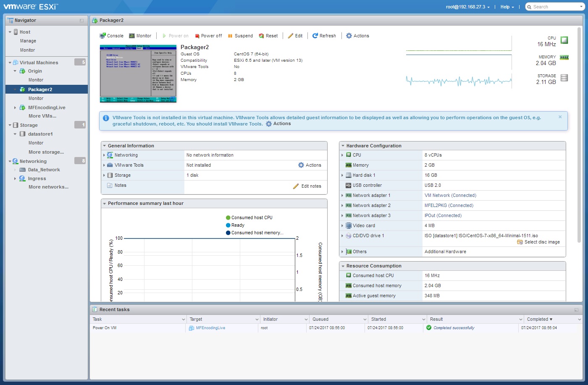Screen dimensions: 588x385
Task: Click More networks... link
Action: [x=48, y=187]
